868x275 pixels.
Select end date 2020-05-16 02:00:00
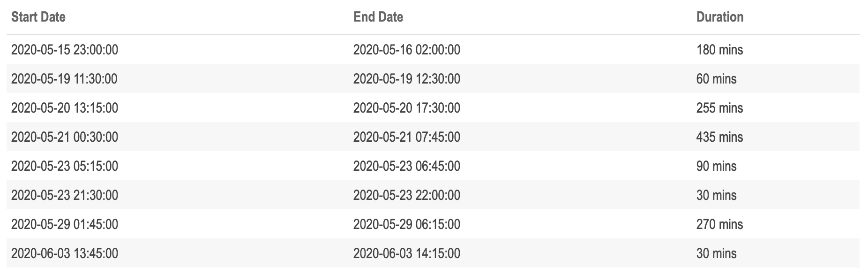tap(407, 50)
